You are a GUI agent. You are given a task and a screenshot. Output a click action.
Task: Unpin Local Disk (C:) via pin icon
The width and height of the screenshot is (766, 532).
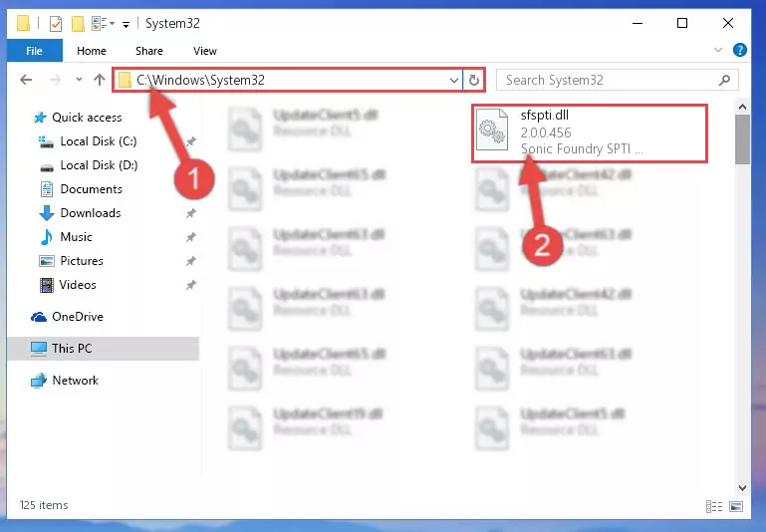tap(191, 141)
